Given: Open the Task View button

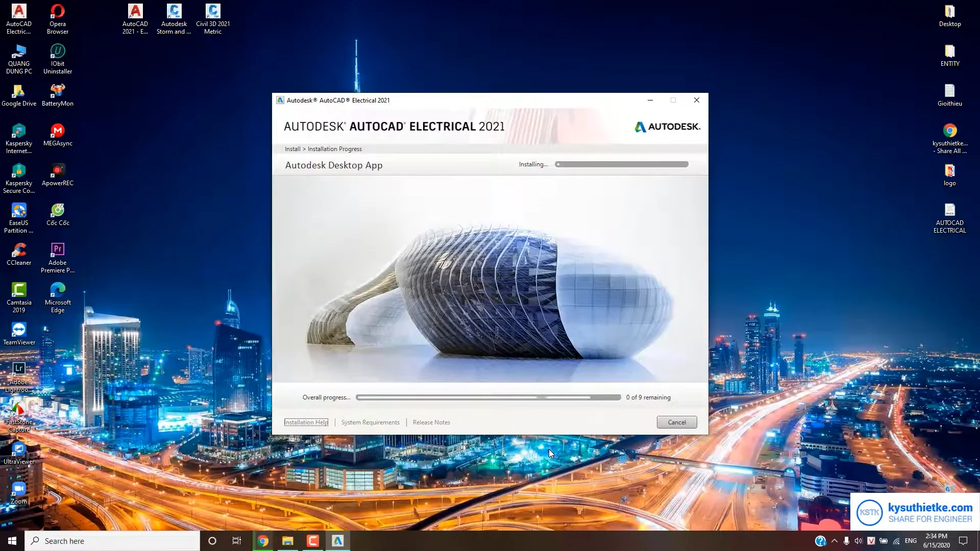Looking at the screenshot, I should [x=237, y=541].
